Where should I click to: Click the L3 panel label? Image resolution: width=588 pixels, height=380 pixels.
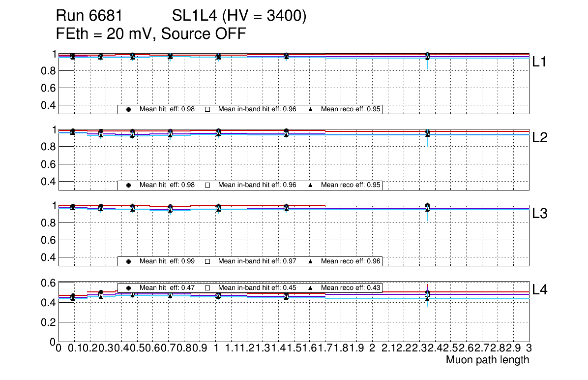coord(540,214)
